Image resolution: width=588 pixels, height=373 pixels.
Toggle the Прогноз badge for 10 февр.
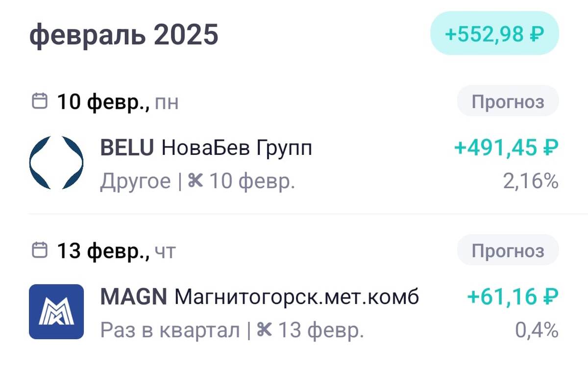507,101
